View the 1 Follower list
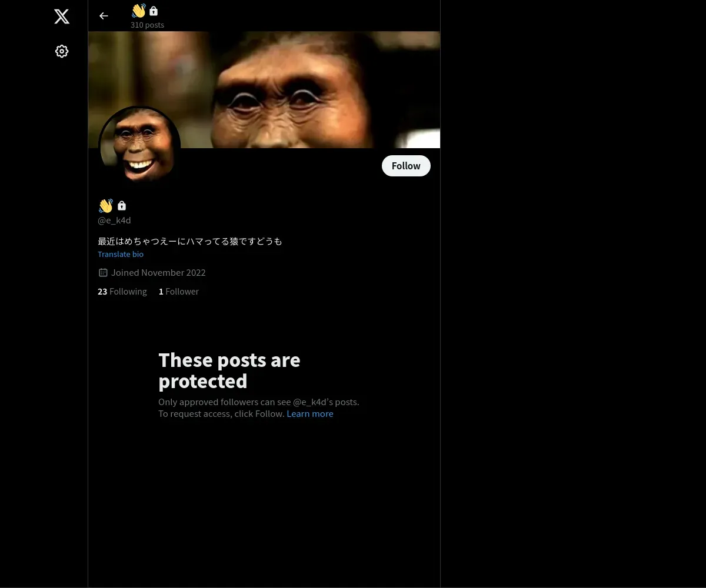The height and width of the screenshot is (588, 706). [179, 291]
